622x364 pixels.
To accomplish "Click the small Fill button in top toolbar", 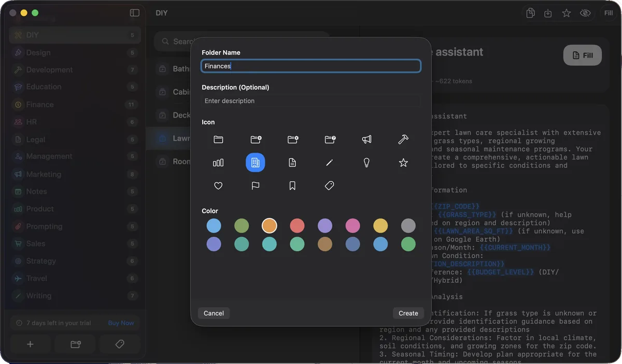I will [609, 13].
